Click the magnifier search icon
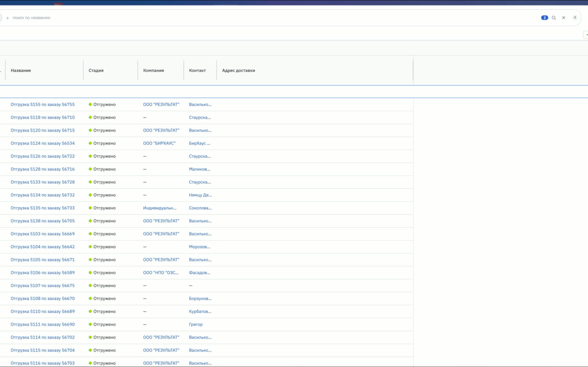Viewport: 588px width, 367px height. (x=554, y=18)
